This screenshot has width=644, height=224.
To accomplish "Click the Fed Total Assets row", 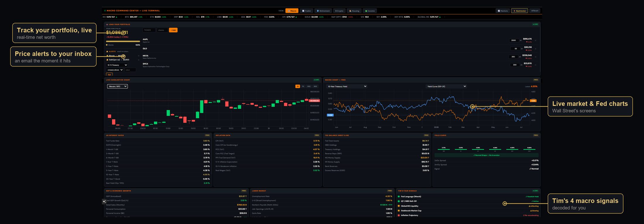I will [377, 141].
